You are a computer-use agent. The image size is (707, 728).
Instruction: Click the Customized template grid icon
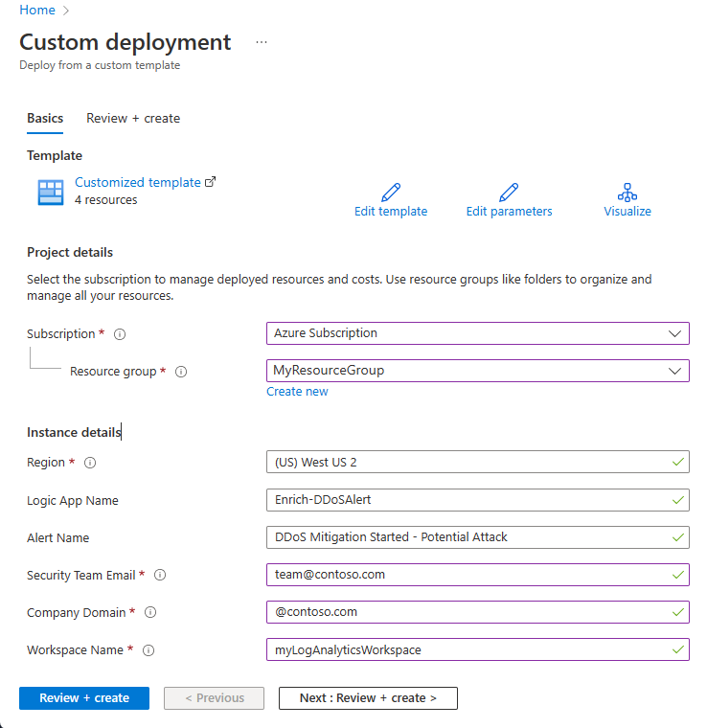pyautogui.click(x=50, y=192)
